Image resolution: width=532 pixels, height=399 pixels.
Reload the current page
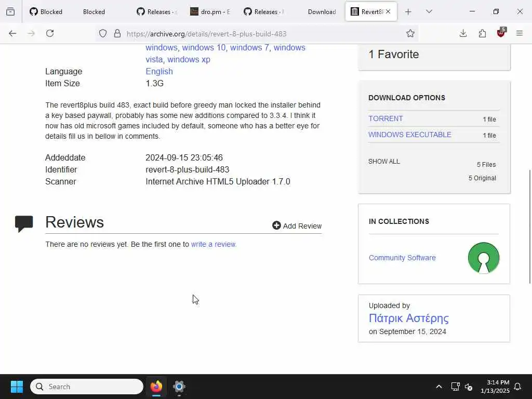(50, 33)
